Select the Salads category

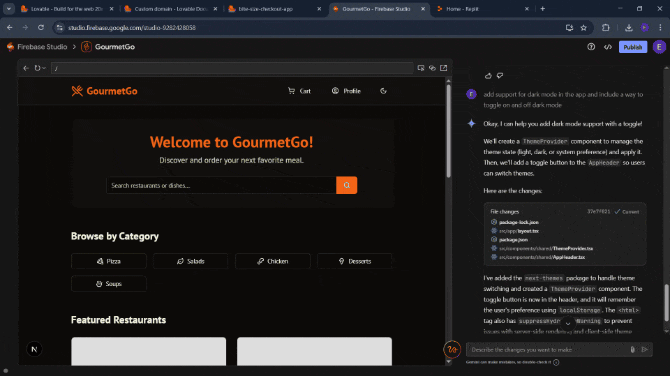[191, 261]
